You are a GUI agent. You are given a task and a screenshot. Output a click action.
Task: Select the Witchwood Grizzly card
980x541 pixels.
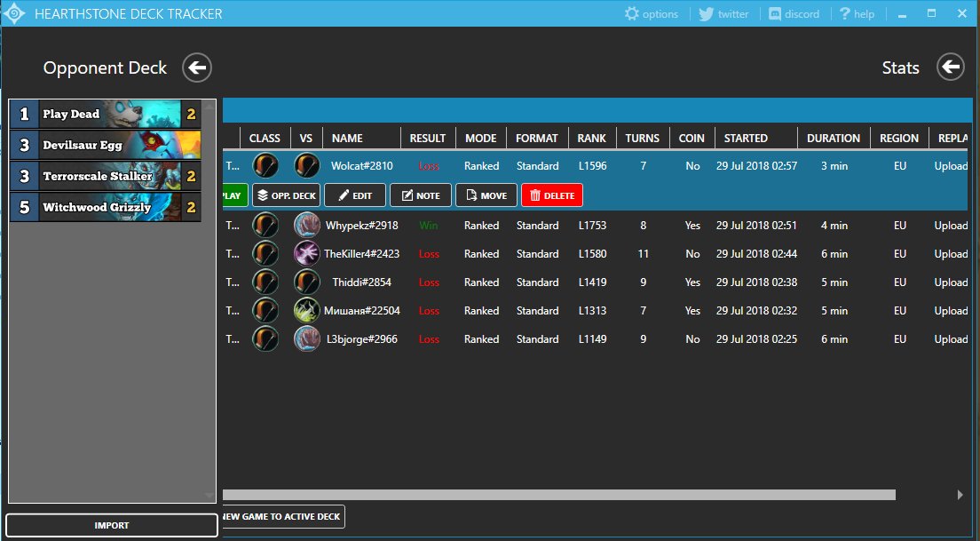click(x=105, y=207)
